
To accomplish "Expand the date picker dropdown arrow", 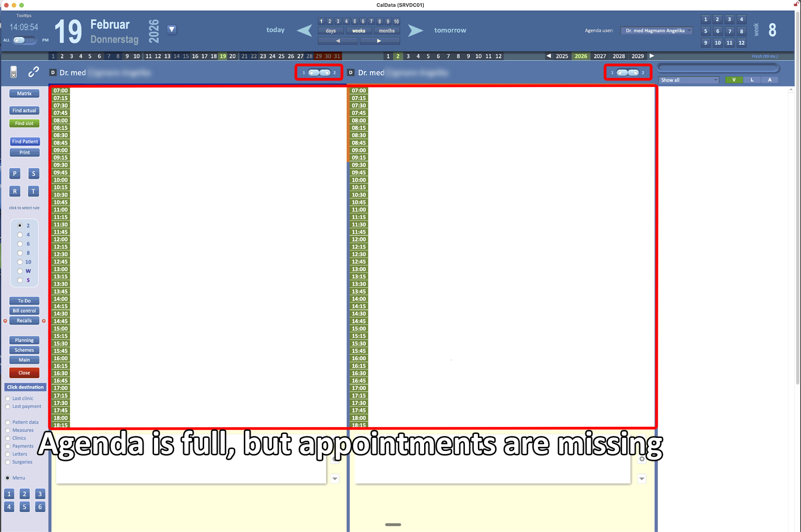I will tap(172, 29).
